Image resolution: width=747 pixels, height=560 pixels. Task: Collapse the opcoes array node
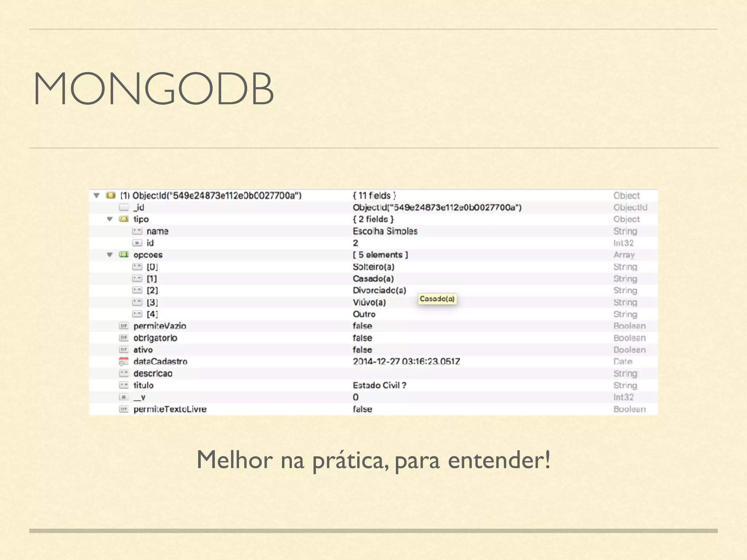point(110,255)
